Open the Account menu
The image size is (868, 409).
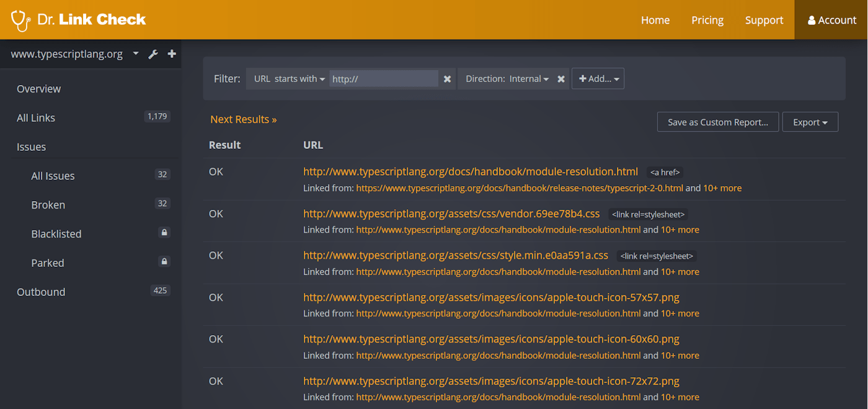[x=831, y=20]
